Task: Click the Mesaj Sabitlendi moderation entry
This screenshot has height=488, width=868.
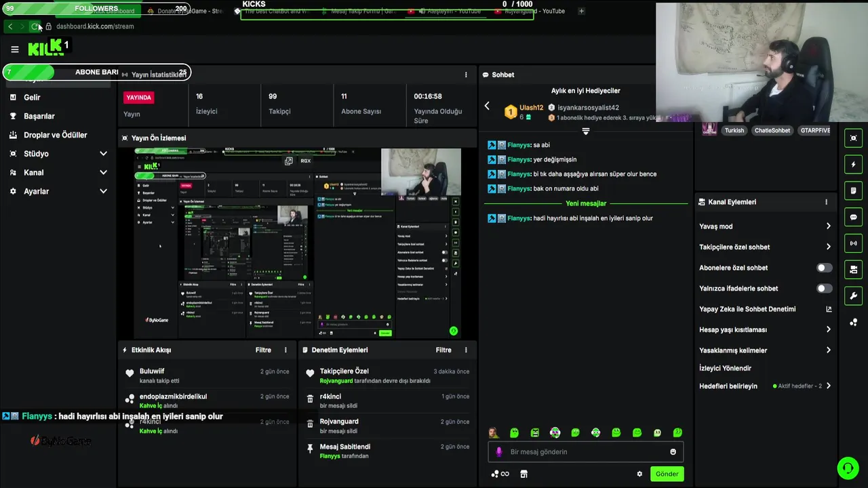Action: (x=388, y=451)
